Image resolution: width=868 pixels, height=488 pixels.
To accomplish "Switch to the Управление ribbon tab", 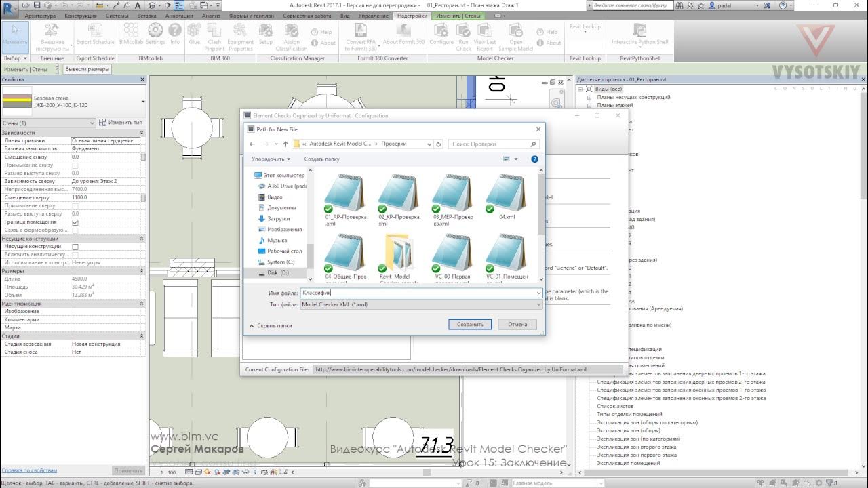I will coord(374,15).
